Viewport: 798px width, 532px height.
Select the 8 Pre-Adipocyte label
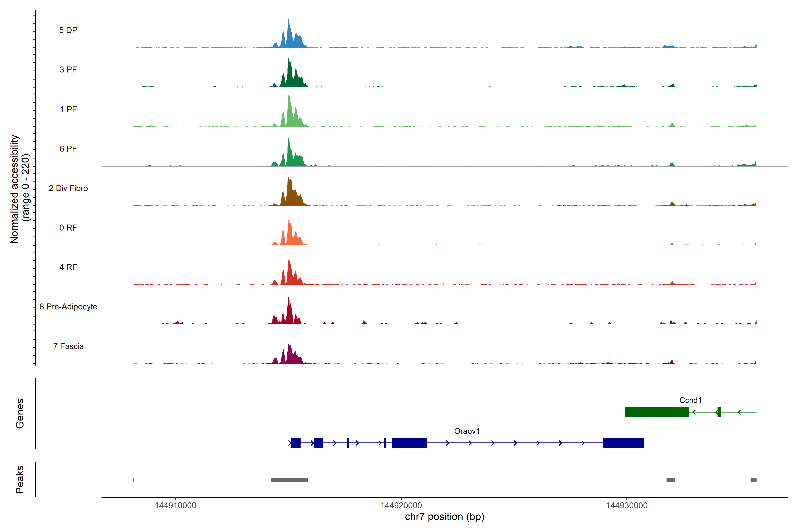68,307
